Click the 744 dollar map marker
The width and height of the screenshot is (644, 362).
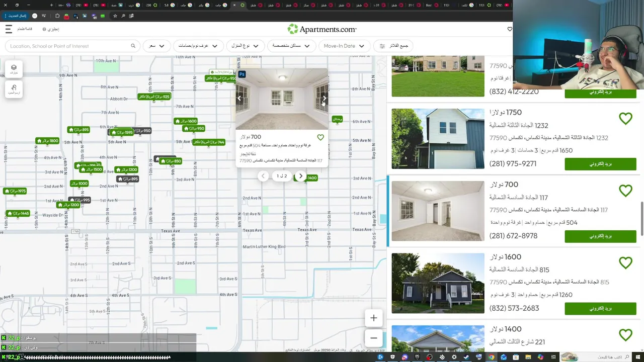point(209,142)
